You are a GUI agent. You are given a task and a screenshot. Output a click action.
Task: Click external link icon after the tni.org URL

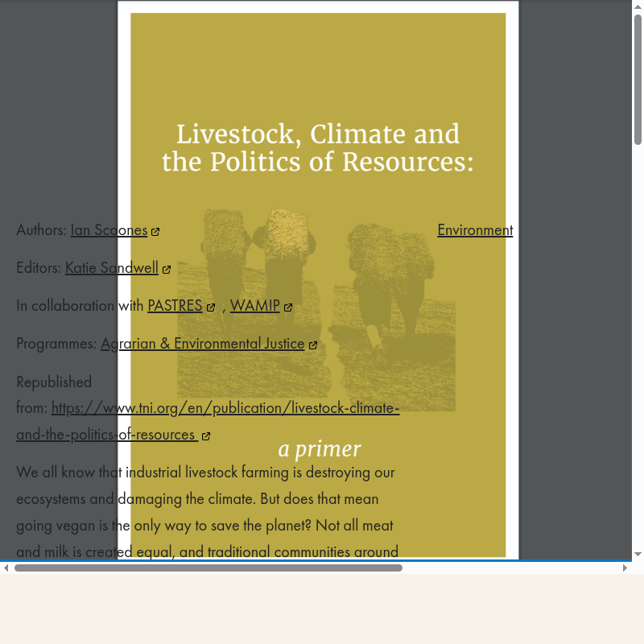(x=206, y=436)
